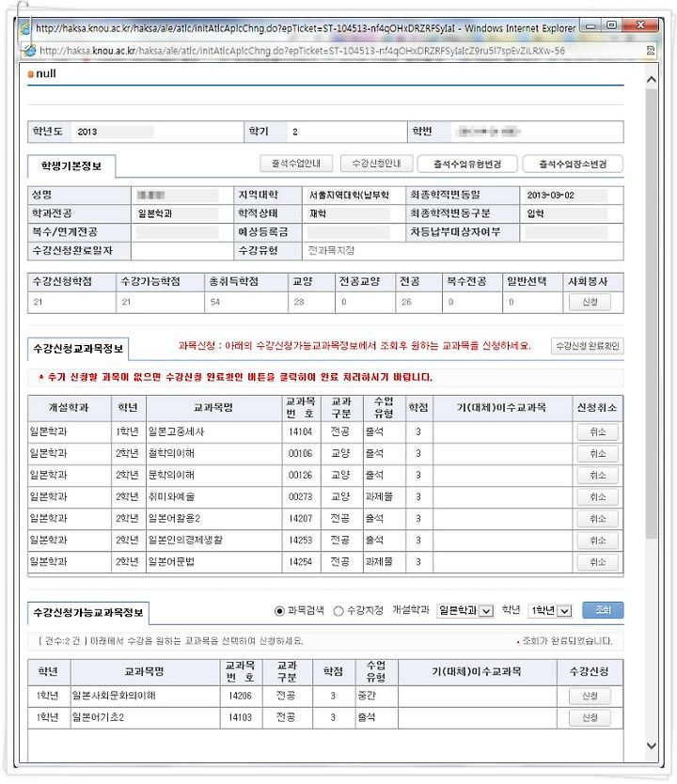Cancel the 일본어문법 course with 취소
Viewport: 677px width, 784px height.
tap(597, 562)
